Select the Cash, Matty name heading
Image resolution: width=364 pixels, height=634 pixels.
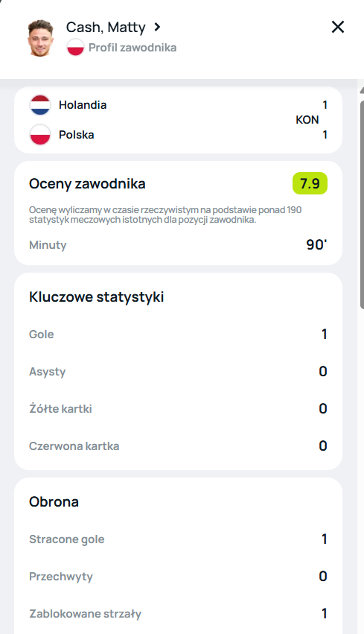(x=106, y=27)
